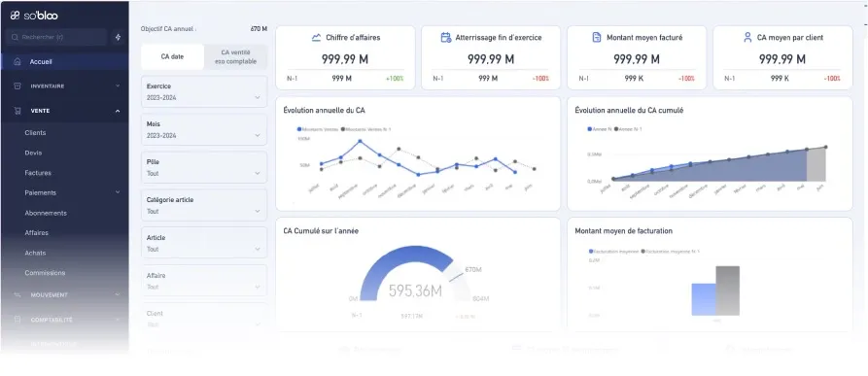Open the Affaire filter dropdown
This screenshot has width=868, height=376.
click(204, 281)
